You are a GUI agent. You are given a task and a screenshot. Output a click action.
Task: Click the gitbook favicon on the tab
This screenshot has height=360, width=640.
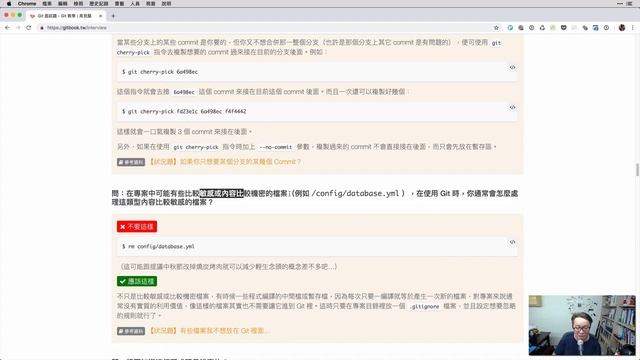coord(33,16)
